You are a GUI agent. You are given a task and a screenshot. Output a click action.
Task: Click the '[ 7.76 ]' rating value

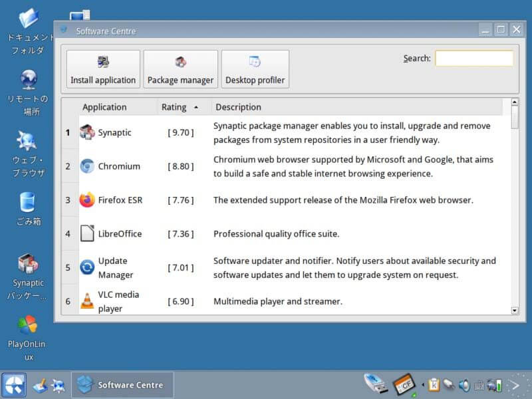click(181, 200)
